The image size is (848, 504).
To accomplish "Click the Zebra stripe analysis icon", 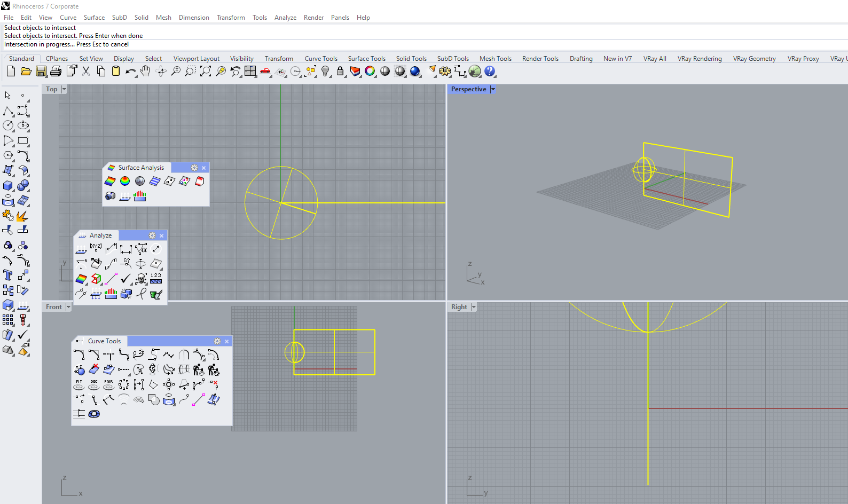I will pos(155,182).
